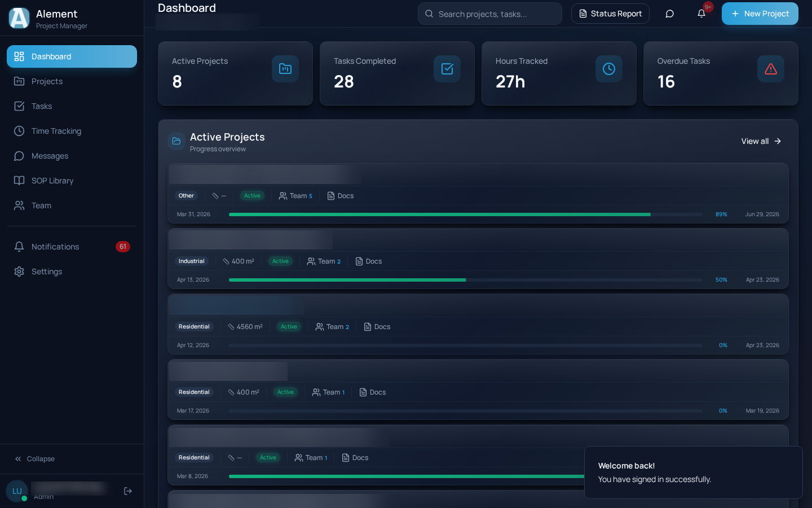Click the 89% progress value
812x508 pixels.
[x=721, y=214]
